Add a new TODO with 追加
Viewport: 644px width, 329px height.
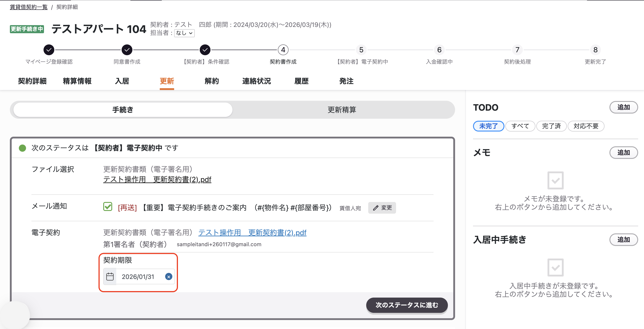[624, 107]
